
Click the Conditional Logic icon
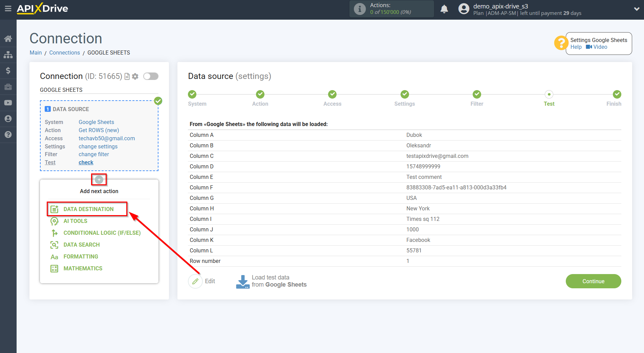tap(54, 233)
